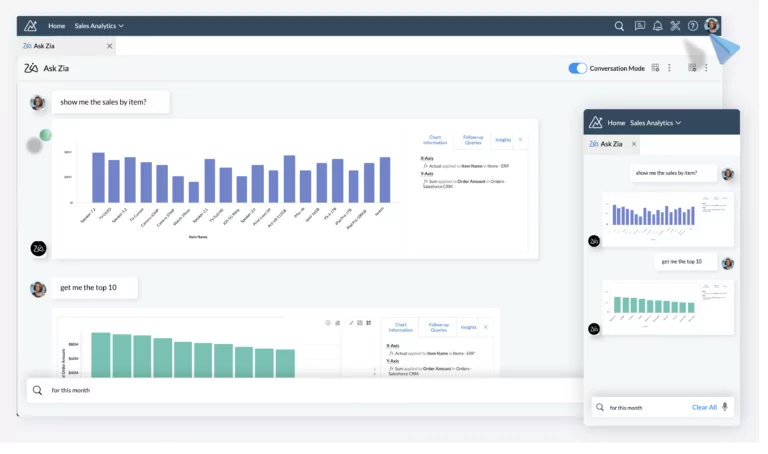Click chart type icon above green chart
This screenshot has height=454, width=768.
[337, 323]
